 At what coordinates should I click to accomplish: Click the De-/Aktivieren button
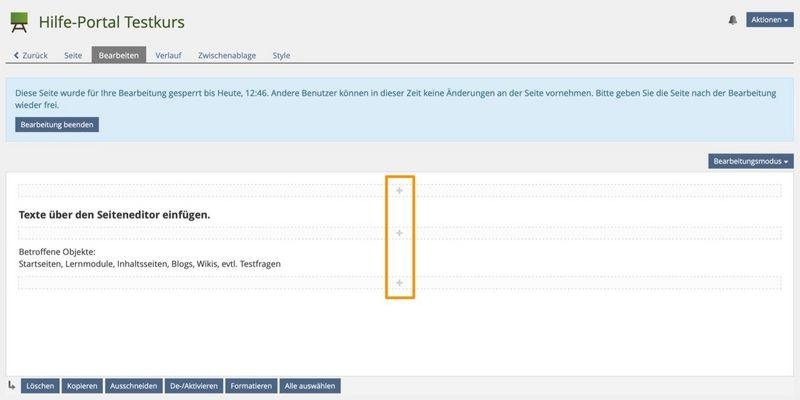click(x=194, y=386)
